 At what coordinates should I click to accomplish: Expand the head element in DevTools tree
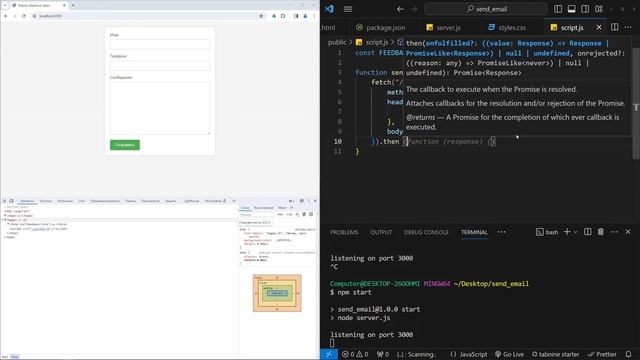click(x=5, y=216)
